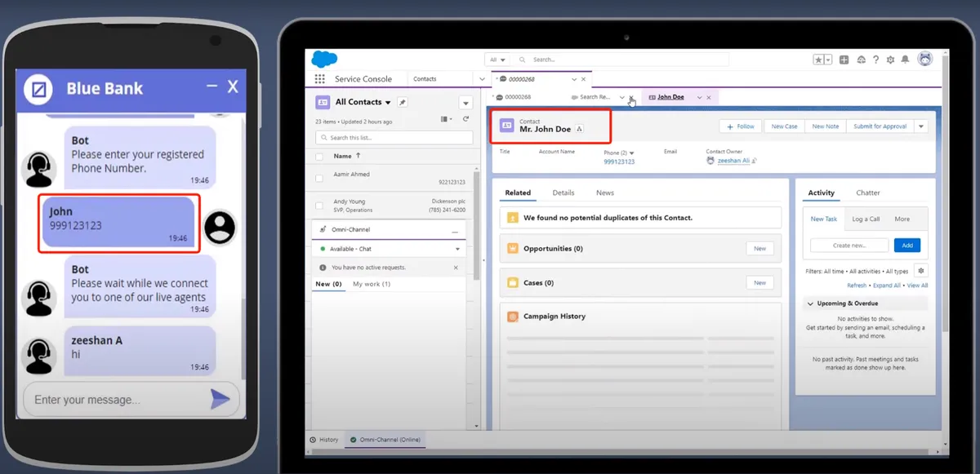
Task: Open the All Contacts list view picker
Action: tap(387, 102)
